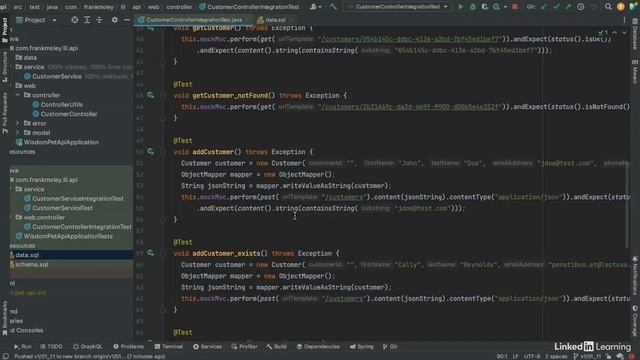Click the Debug bug icon in toolbar
The image size is (640, 360).
473,7
